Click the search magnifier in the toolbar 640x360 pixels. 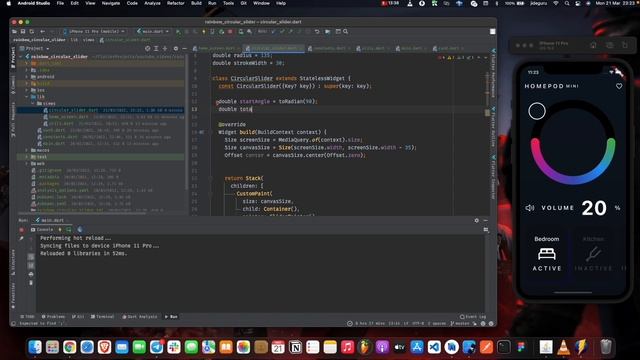345,31
